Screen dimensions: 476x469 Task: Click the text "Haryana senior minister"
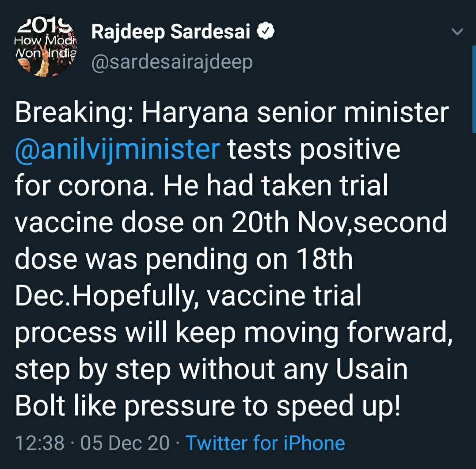(295, 113)
